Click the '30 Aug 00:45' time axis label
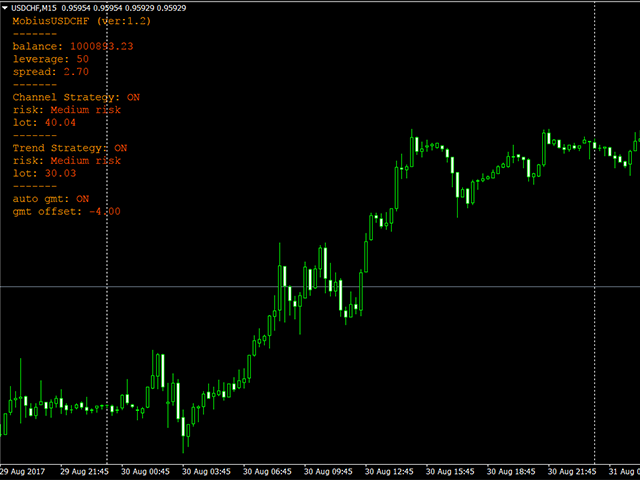640x480 pixels. (x=145, y=472)
